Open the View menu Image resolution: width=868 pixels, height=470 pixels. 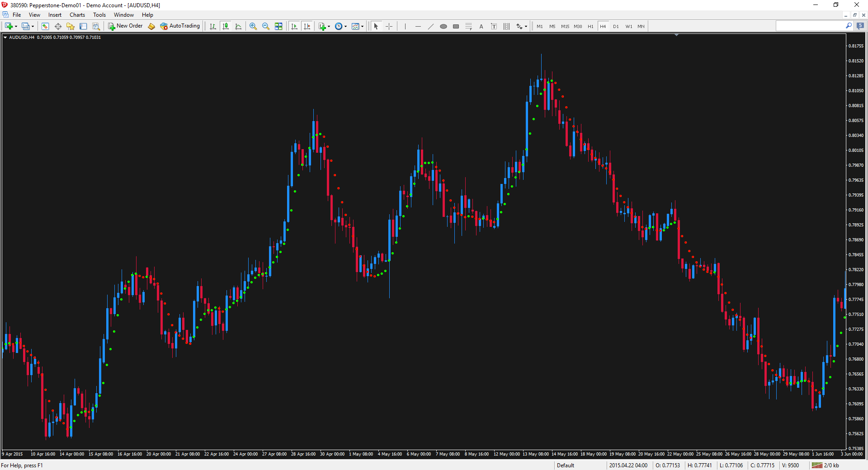pos(34,15)
